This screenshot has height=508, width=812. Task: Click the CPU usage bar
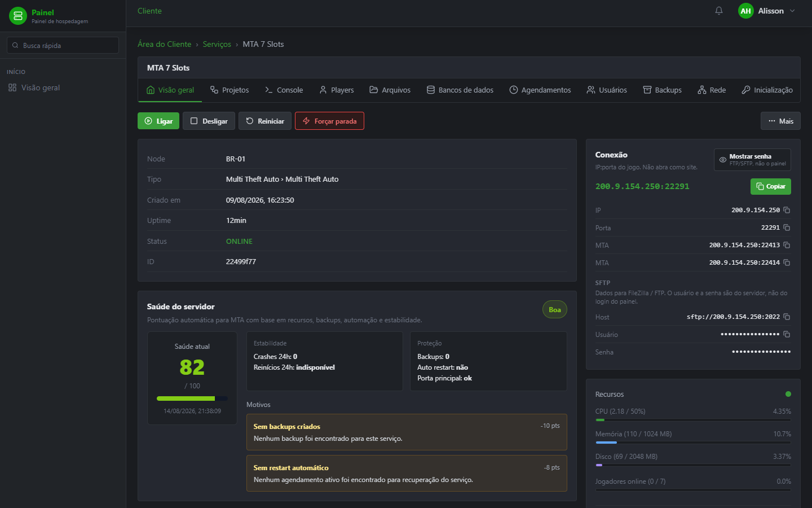(693, 420)
